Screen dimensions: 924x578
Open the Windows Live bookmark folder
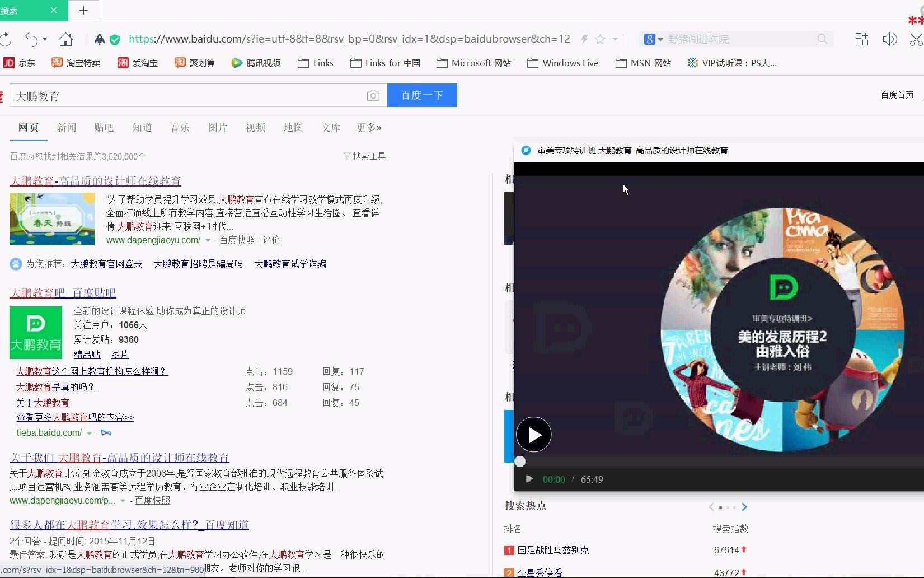[562, 63]
